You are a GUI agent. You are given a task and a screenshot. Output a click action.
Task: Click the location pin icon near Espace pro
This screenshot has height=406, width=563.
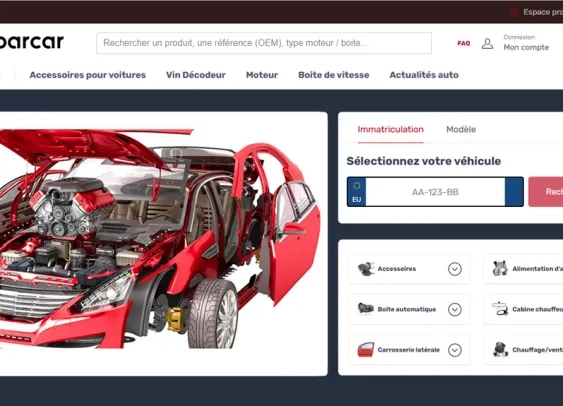514,12
